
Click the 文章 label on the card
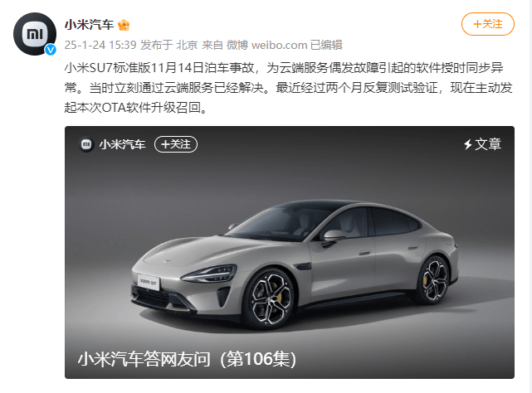tap(488, 144)
